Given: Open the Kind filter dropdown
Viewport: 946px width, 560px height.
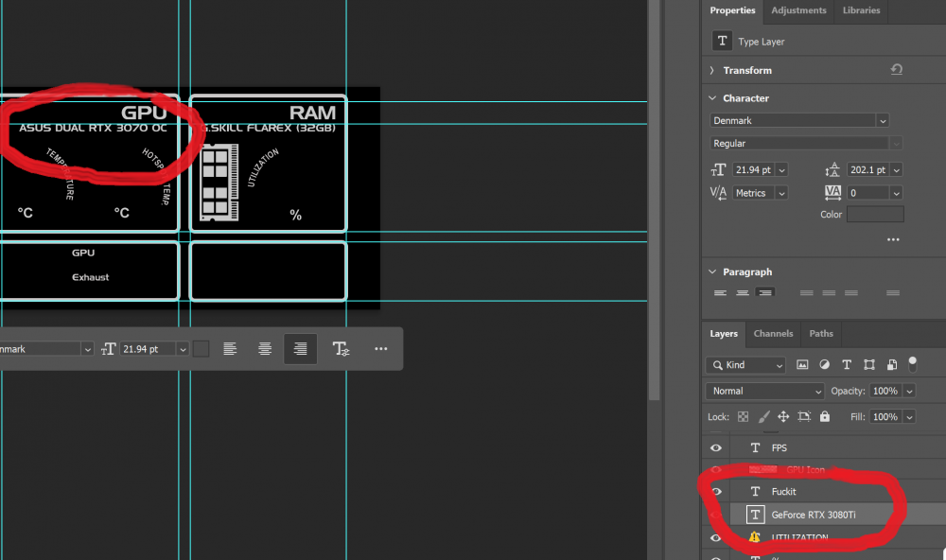Looking at the screenshot, I should click(745, 365).
